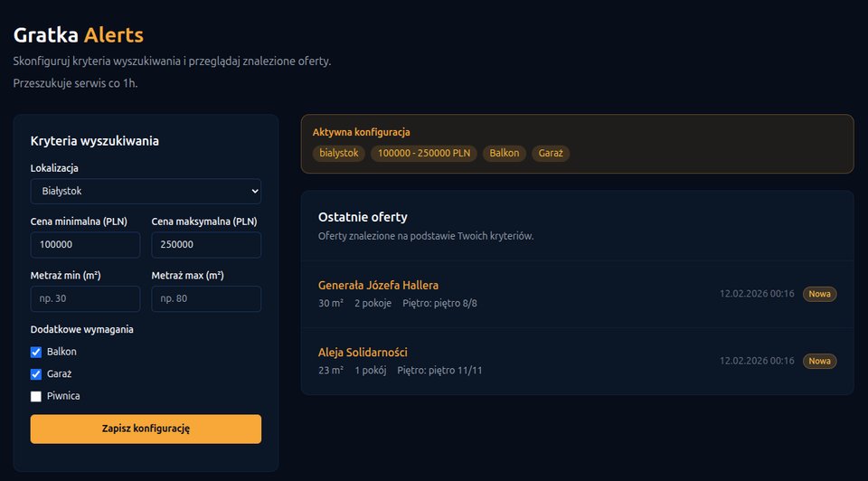868x481 pixels.
Task: Click the Cena minimalna field with 100000
Action: [x=85, y=245]
